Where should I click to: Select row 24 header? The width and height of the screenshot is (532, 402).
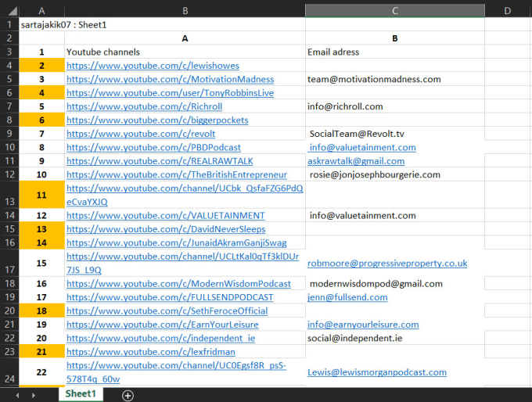pyautogui.click(x=9, y=371)
